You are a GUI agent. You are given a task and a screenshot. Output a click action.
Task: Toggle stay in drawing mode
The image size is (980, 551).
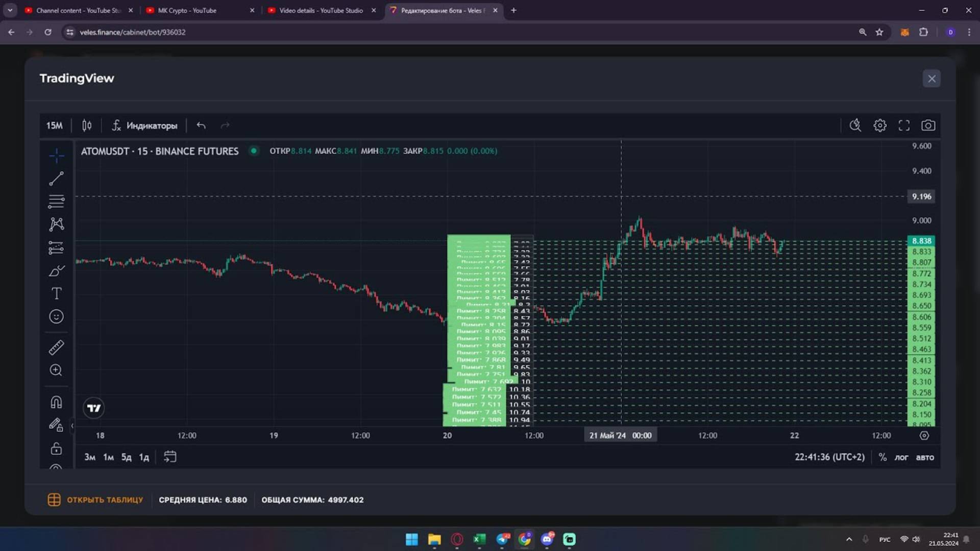click(x=56, y=425)
